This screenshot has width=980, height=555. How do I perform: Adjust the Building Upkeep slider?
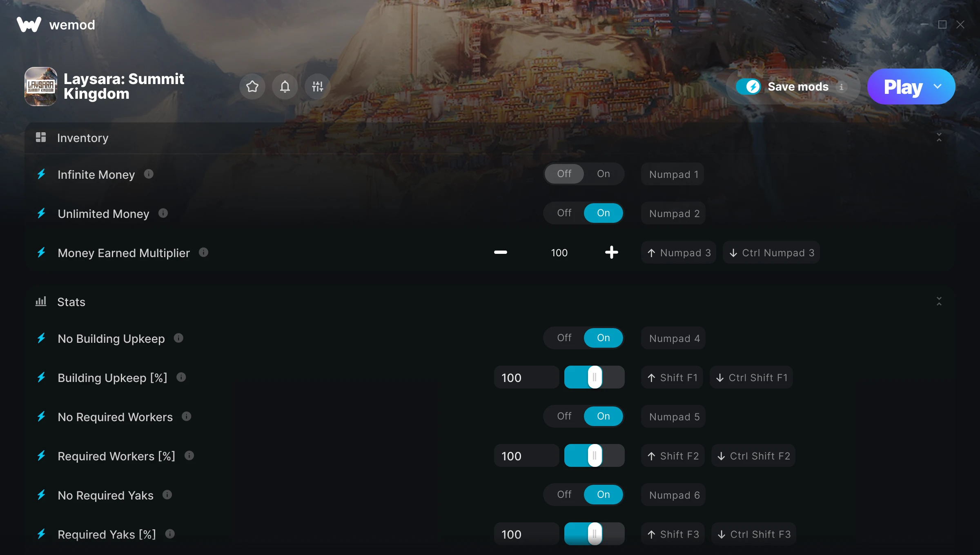point(595,377)
